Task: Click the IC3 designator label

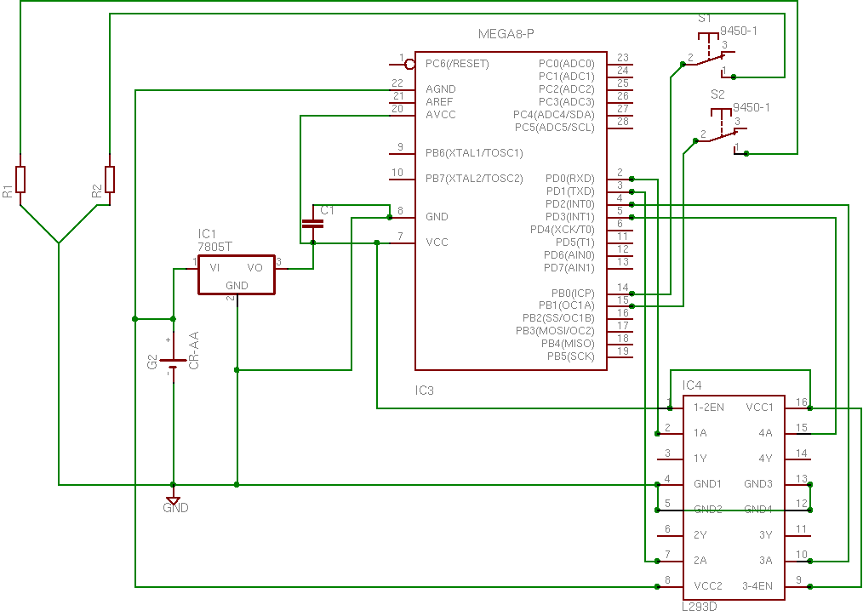Action: (x=425, y=391)
